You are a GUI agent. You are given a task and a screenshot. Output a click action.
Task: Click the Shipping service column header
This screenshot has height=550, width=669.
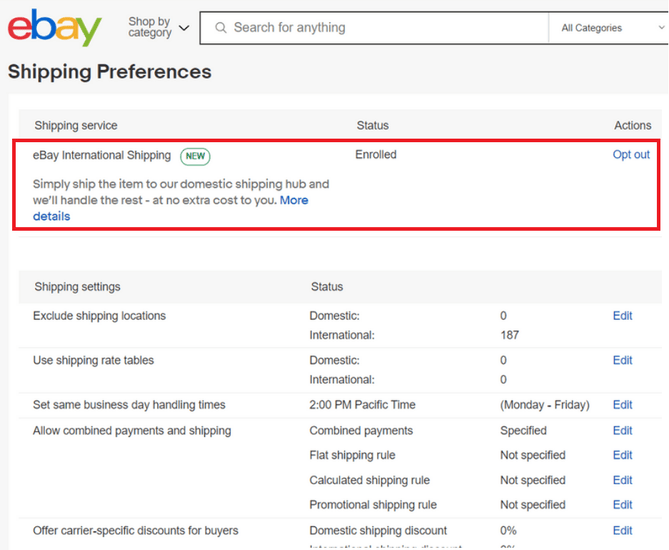pos(76,125)
